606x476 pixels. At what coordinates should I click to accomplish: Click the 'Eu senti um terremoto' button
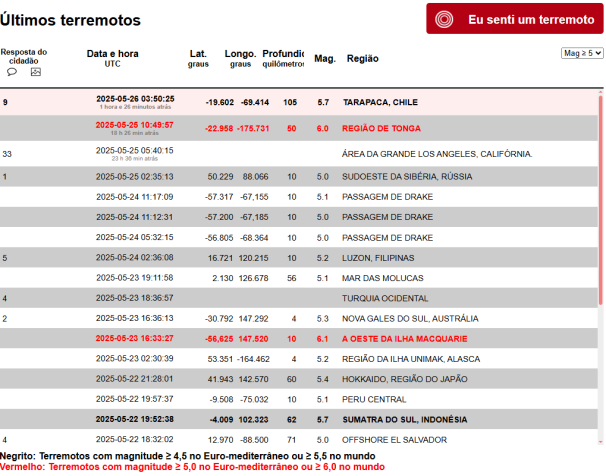514,19
